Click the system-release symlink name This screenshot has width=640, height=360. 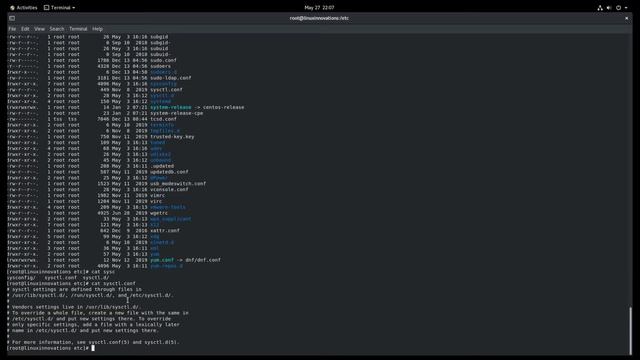171,107
